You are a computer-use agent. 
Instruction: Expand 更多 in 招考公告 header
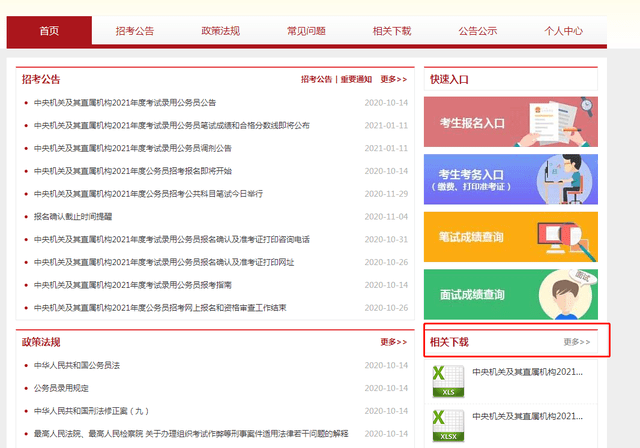click(x=393, y=79)
